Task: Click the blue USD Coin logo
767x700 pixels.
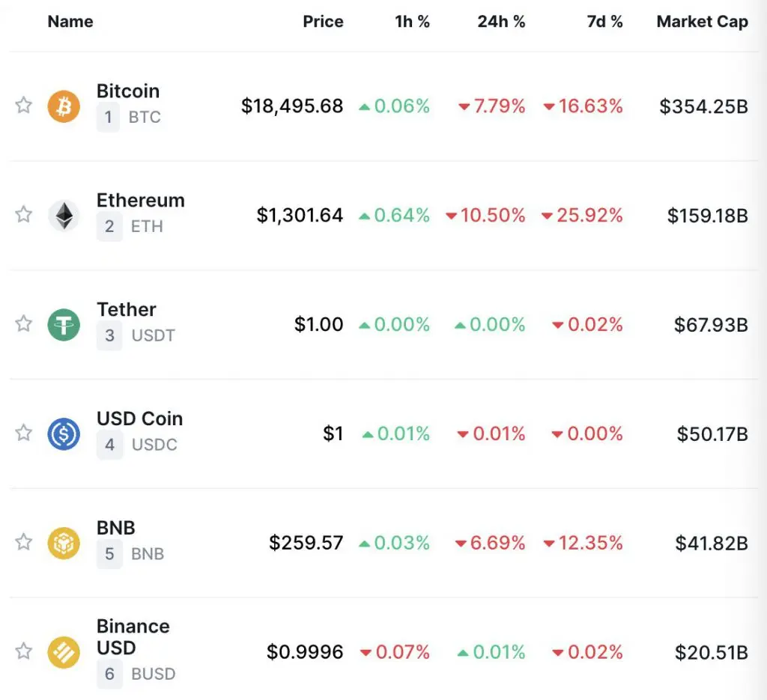Action: (x=64, y=433)
